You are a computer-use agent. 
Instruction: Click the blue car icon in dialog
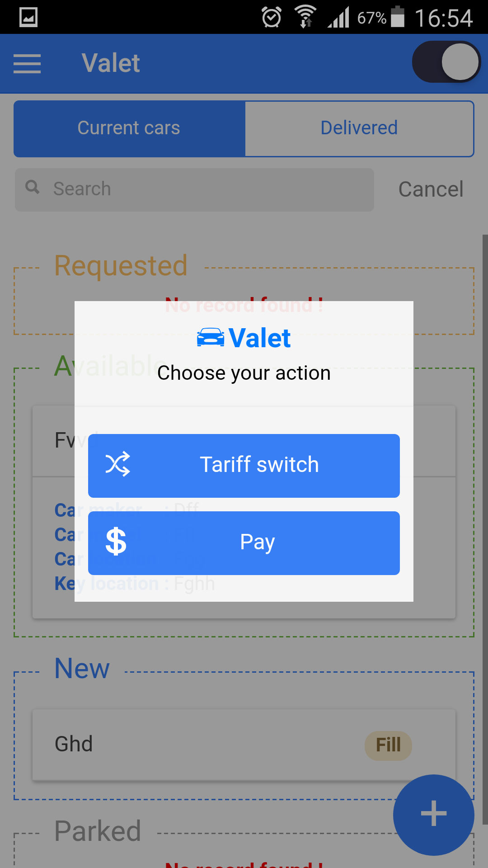(x=211, y=338)
